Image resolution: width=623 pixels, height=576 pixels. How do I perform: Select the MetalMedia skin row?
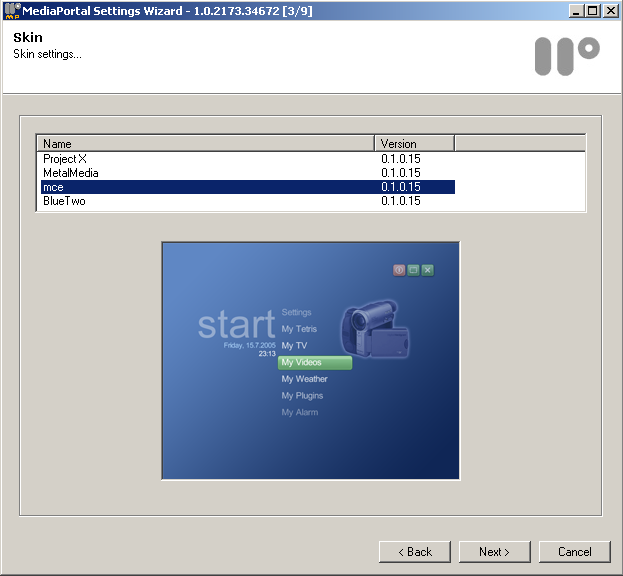[x=248, y=173]
